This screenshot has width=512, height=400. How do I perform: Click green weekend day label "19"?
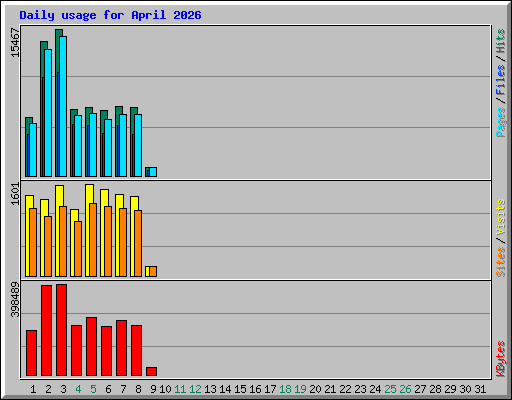tap(300, 389)
